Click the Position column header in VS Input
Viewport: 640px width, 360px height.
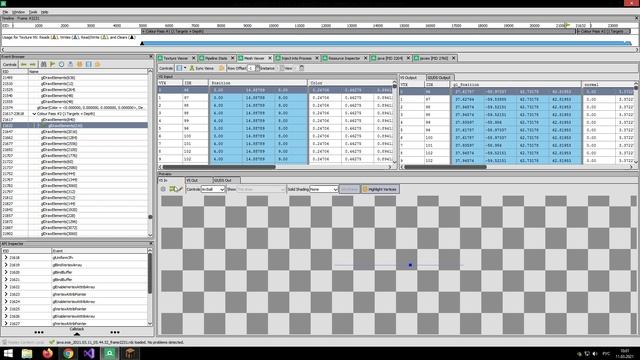pyautogui.click(x=258, y=83)
